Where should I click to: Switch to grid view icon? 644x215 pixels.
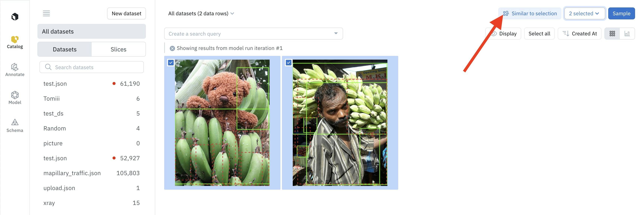pyautogui.click(x=612, y=34)
